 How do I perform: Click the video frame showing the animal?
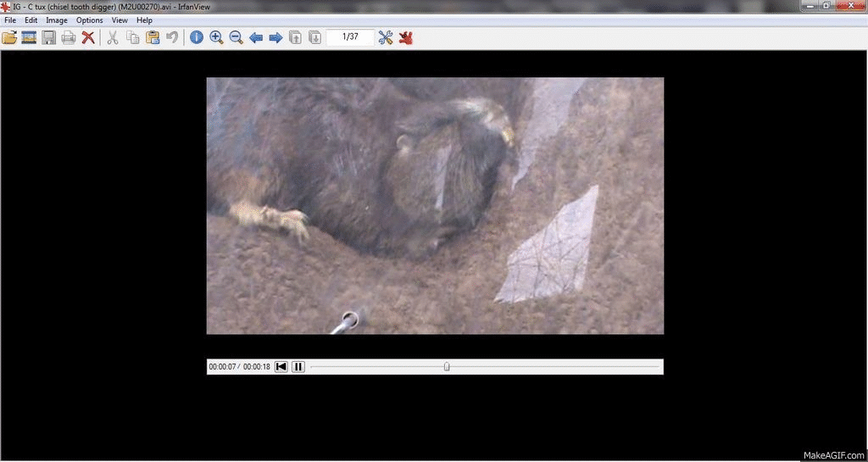435,206
